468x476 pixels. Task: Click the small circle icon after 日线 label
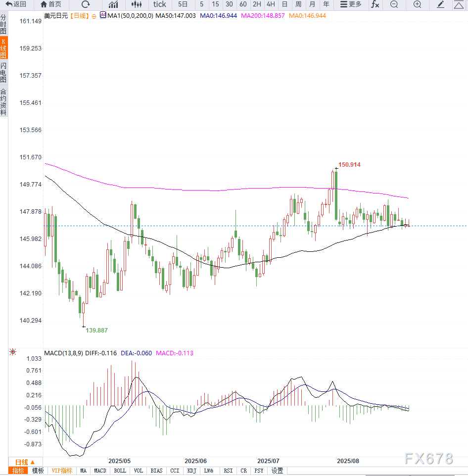tap(94, 16)
